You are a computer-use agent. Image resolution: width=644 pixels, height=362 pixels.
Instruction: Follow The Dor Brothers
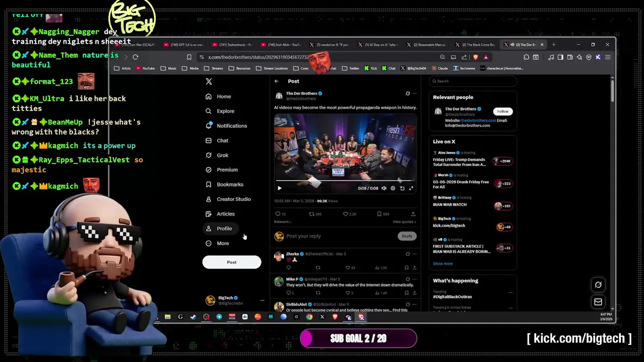click(x=503, y=112)
